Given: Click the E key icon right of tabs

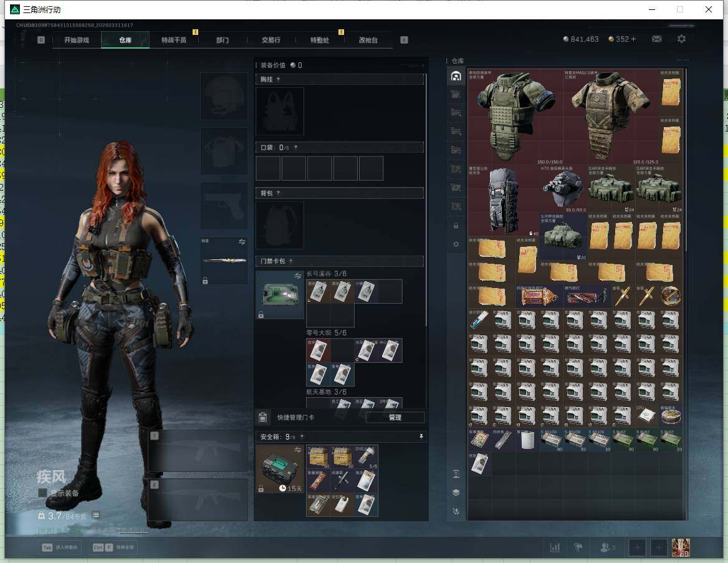Looking at the screenshot, I should pyautogui.click(x=404, y=40).
